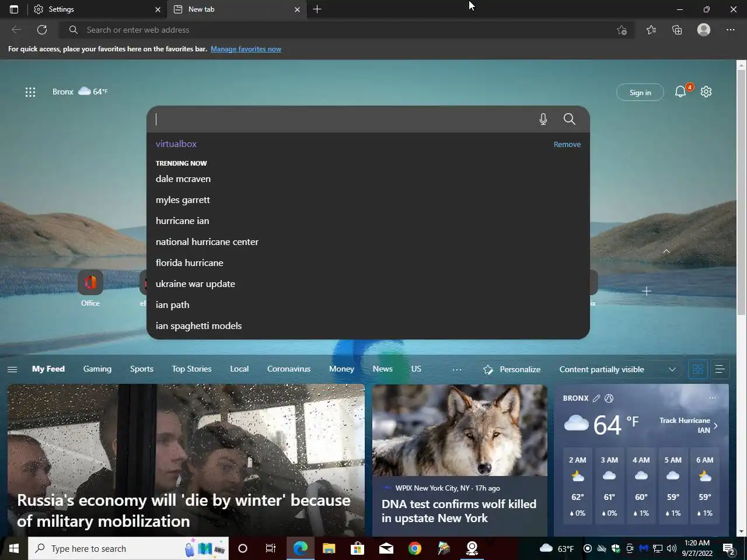747x560 pixels.
Task: Open the Edge Favorites toolbar icon
Action: click(x=651, y=30)
